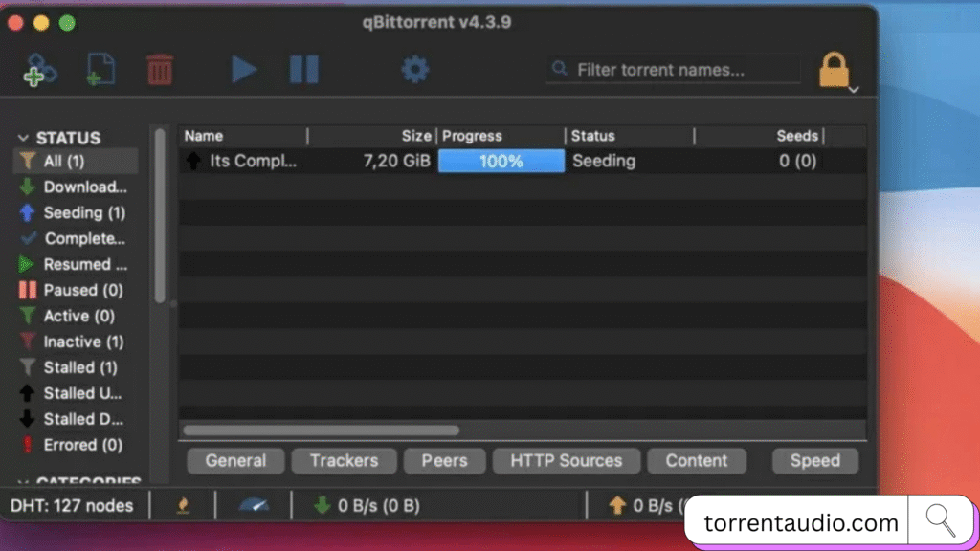This screenshot has width=980, height=551.
Task: Click the horizontal scrollbar under torrent list
Action: pos(322,430)
